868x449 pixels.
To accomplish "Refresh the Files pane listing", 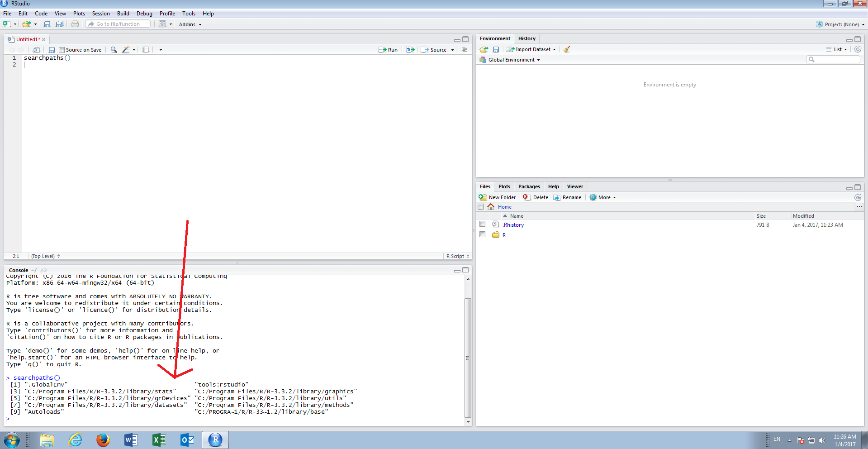I will tap(858, 197).
